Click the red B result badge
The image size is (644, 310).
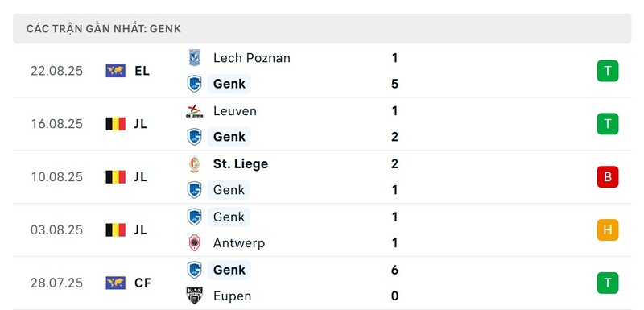coord(608,177)
